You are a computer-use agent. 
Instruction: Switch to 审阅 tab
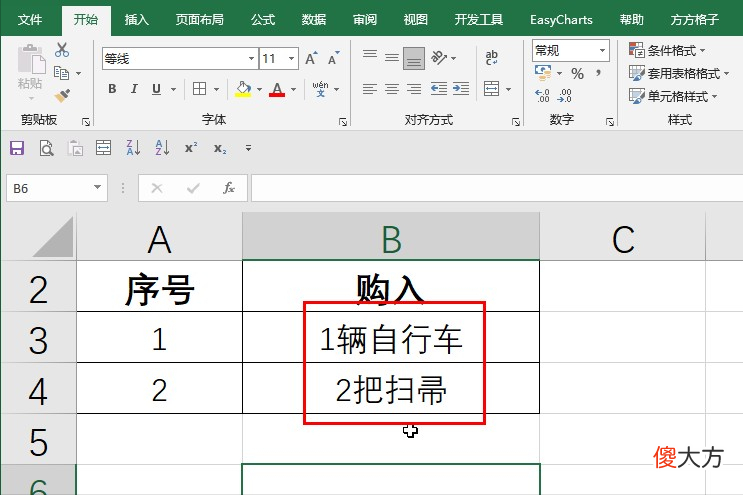365,19
